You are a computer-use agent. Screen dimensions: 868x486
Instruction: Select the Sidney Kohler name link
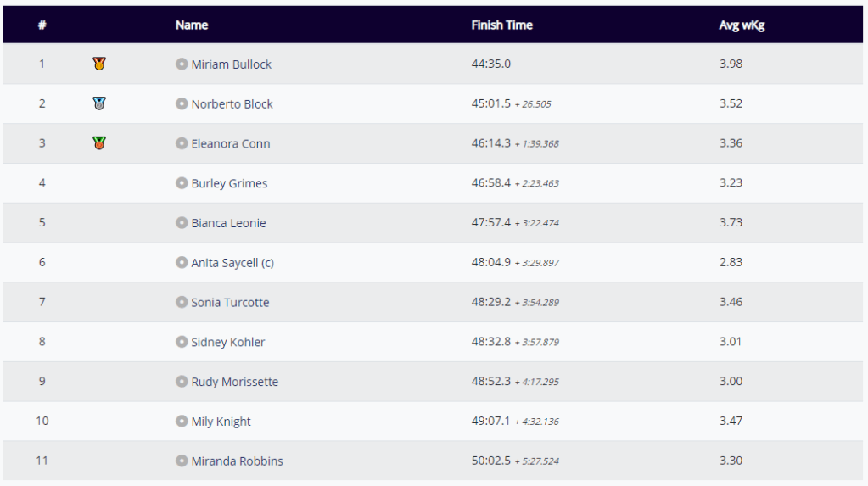[227, 343]
